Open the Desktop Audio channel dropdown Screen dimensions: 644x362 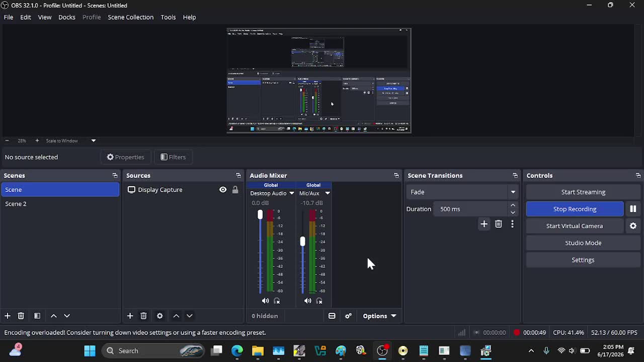[x=291, y=193]
